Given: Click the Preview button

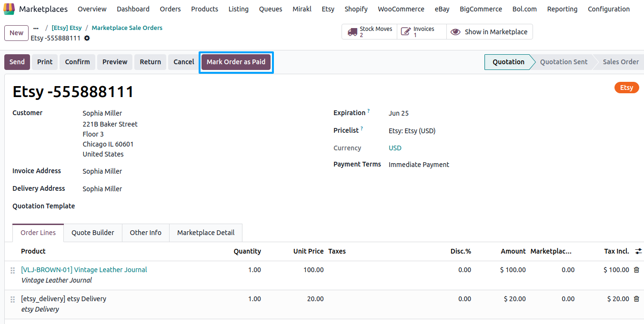Looking at the screenshot, I should 115,62.
